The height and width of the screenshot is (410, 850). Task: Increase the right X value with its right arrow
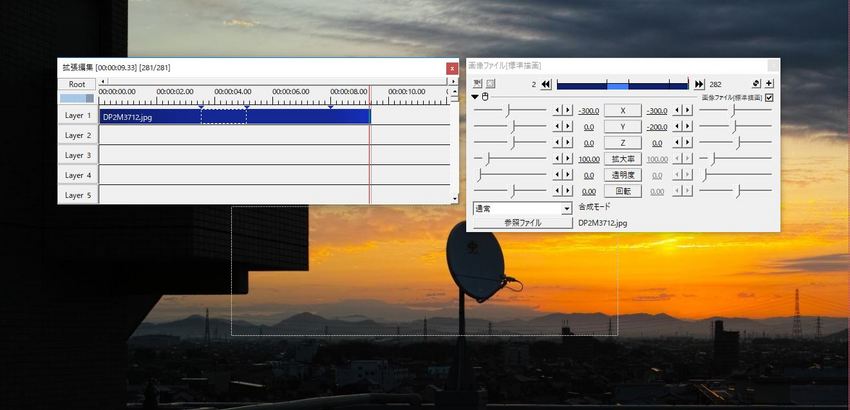pyautogui.click(x=687, y=111)
